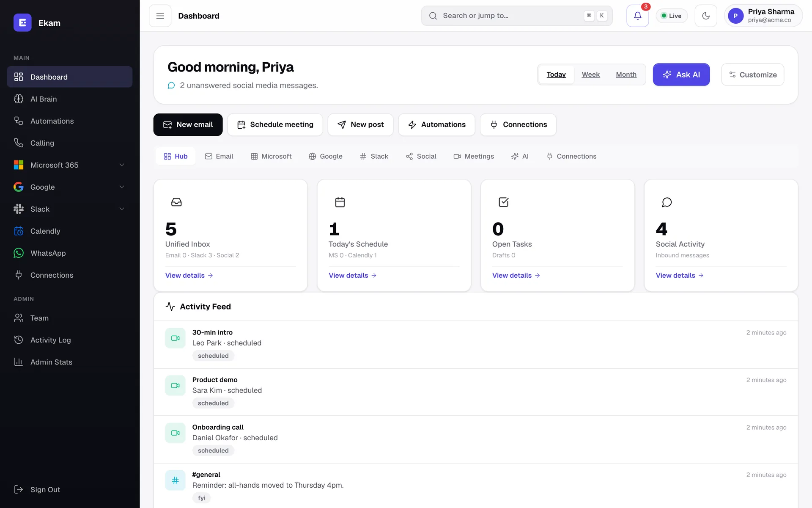Go to Automations in sidebar

(69, 121)
